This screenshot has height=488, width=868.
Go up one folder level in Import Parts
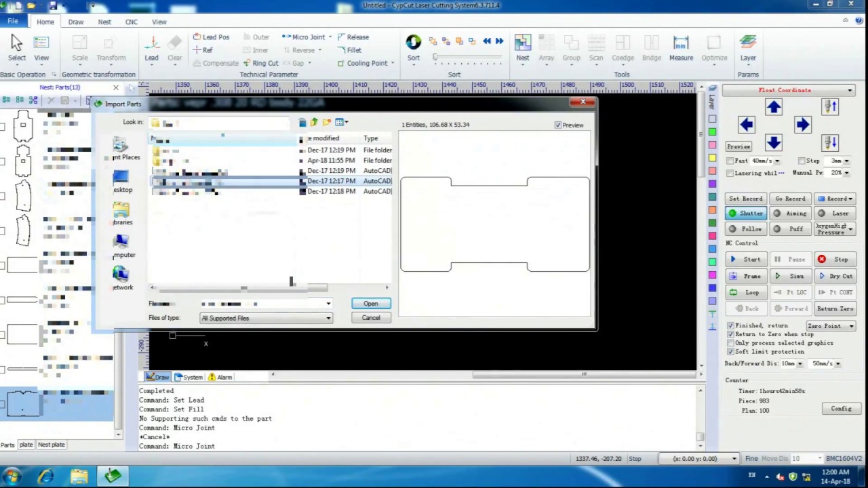[x=314, y=123]
